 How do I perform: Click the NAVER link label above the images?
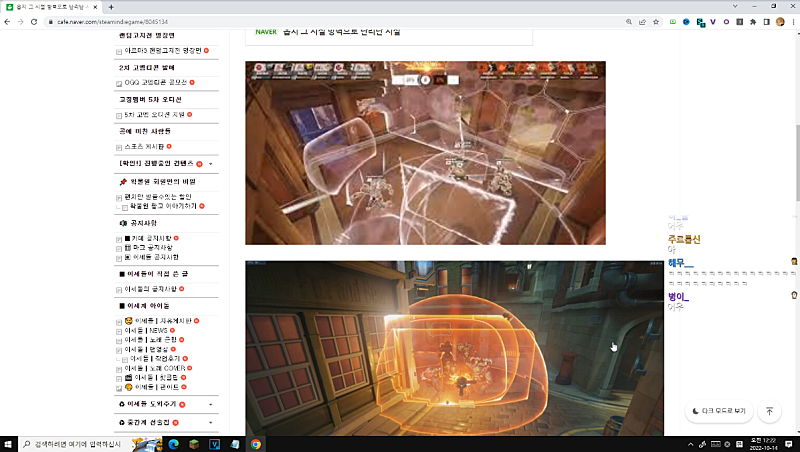click(x=266, y=32)
